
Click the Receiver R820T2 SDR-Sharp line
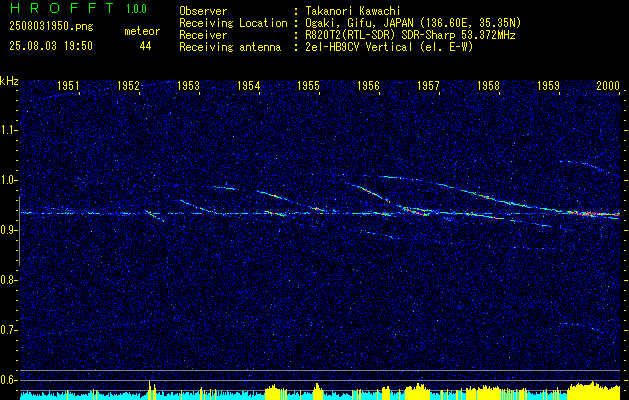[x=410, y=35]
